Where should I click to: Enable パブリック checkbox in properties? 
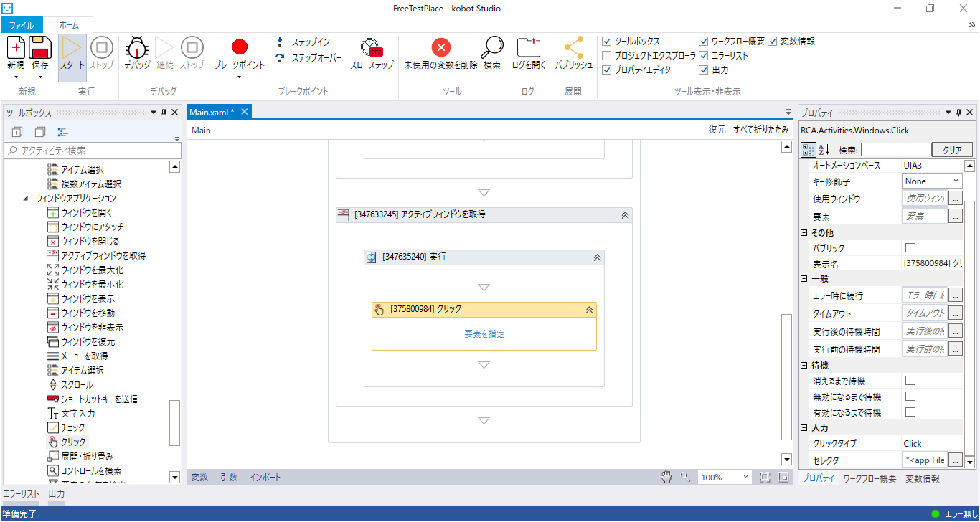pyautogui.click(x=910, y=247)
